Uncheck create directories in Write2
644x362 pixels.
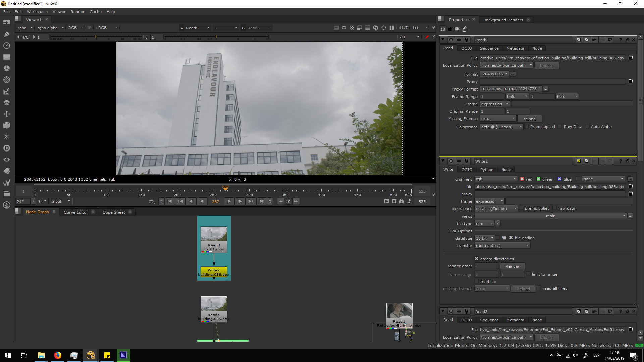point(476,259)
